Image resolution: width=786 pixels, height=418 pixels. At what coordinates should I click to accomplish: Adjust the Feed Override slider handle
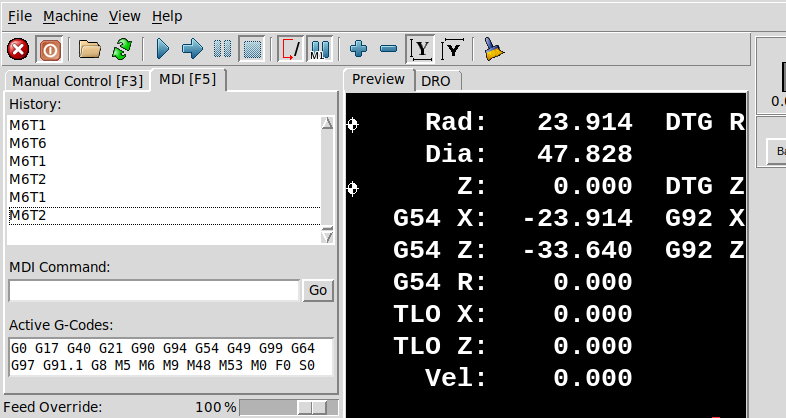click(312, 407)
